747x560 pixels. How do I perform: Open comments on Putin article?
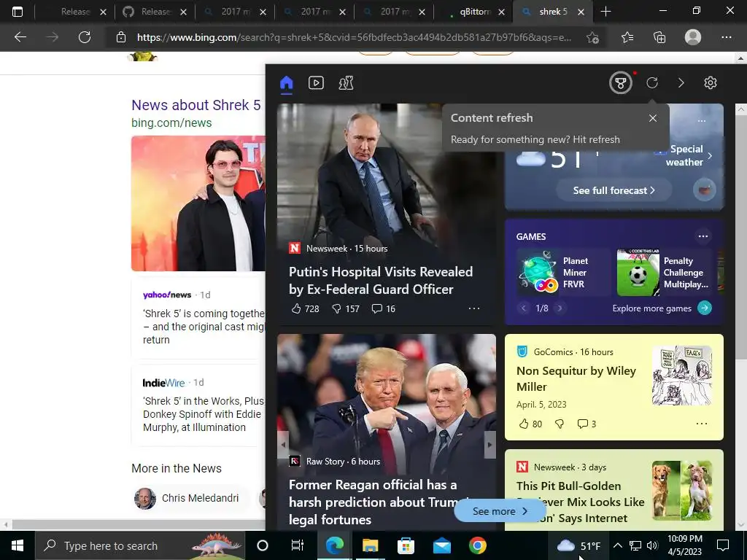pyautogui.click(x=384, y=308)
